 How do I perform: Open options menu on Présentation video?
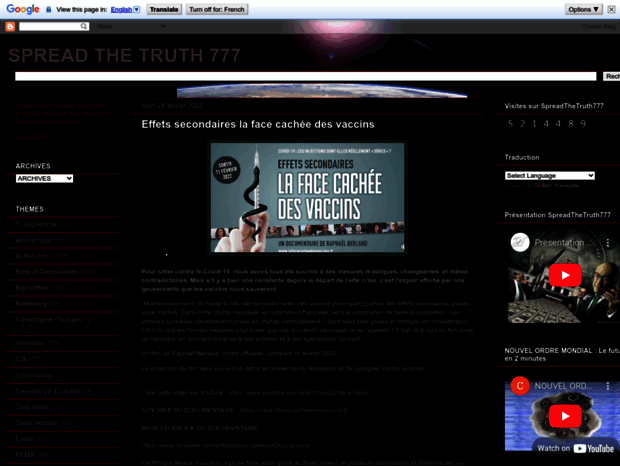[608, 243]
